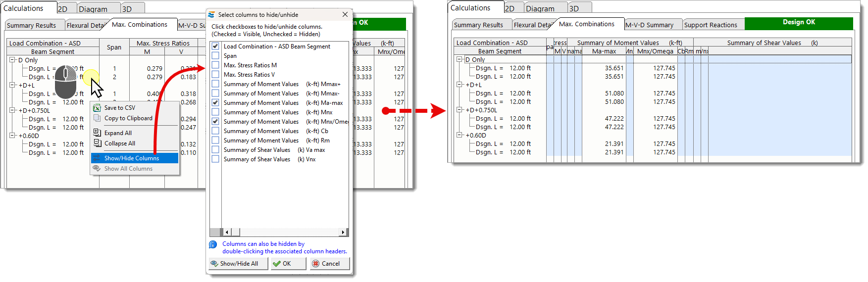Click the eye icon beside Show All Columns
Viewport: 868px width, 282px height.
(97, 169)
